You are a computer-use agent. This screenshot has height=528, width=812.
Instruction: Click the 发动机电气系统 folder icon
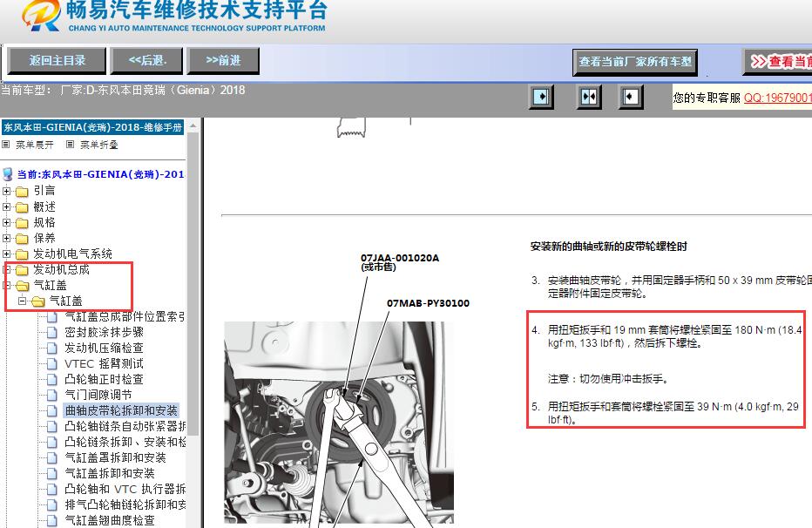click(22, 254)
